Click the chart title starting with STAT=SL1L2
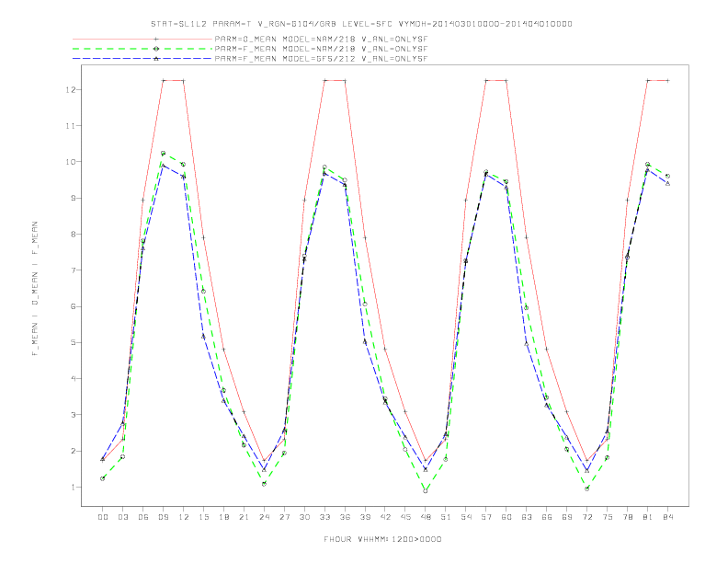 click(361, 24)
